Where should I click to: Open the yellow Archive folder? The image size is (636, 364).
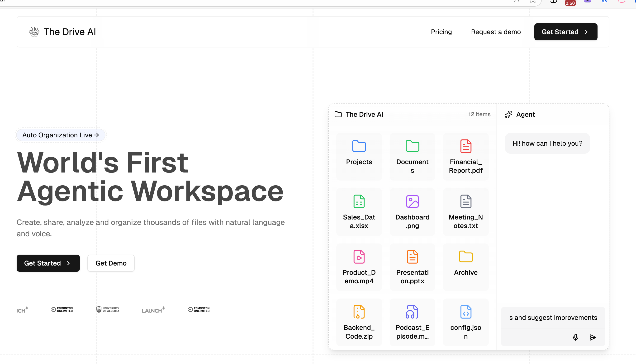[465, 257]
